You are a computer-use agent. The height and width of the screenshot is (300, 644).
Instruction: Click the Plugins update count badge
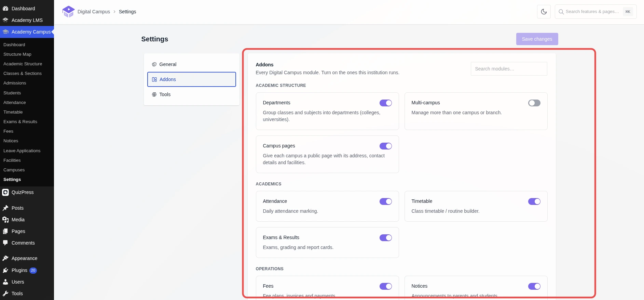(33, 270)
